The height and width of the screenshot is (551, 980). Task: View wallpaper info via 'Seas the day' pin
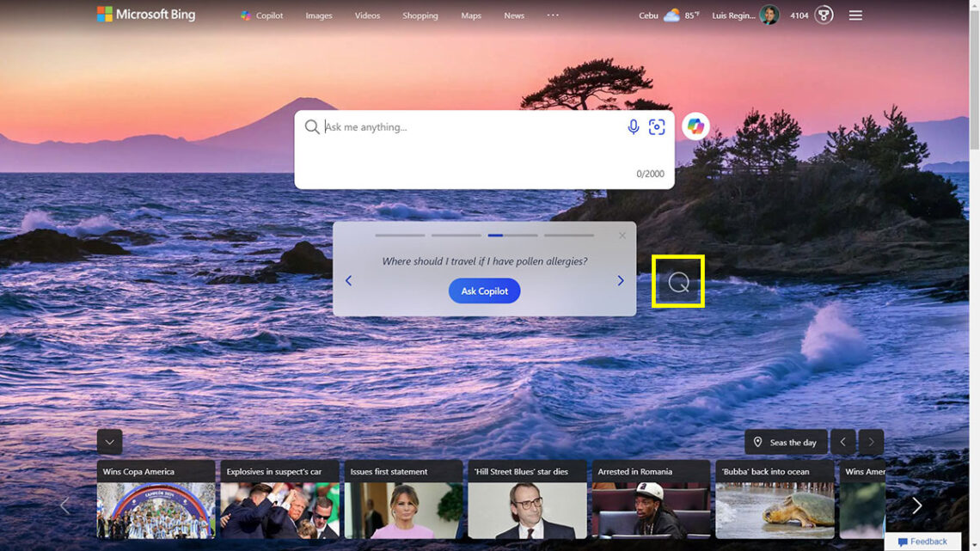click(785, 442)
